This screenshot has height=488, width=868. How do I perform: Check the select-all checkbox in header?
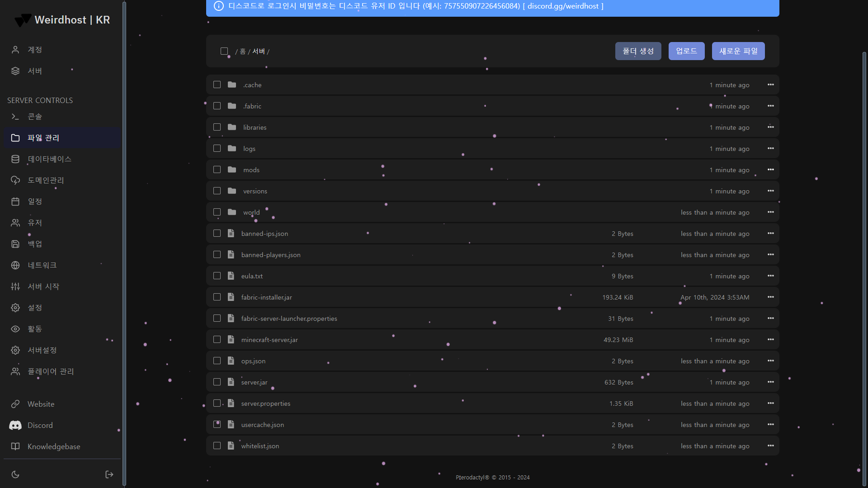(224, 51)
